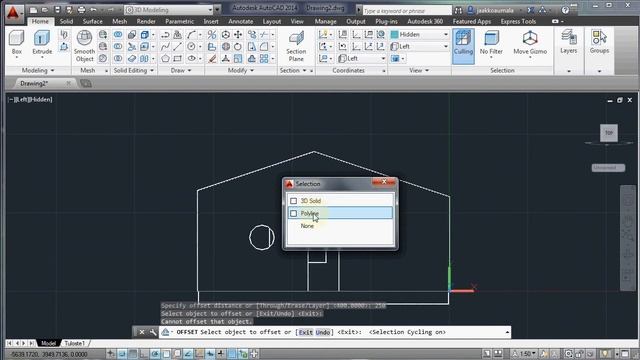
Task: Click the ViewCube TOP face
Action: [609, 133]
